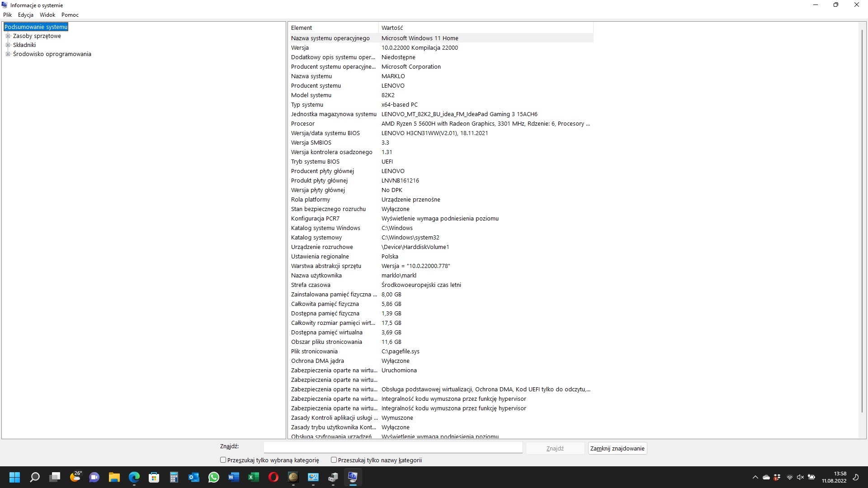This screenshot has height=488, width=868.
Task: Click the 'x64-based PC' value
Action: [x=400, y=105]
